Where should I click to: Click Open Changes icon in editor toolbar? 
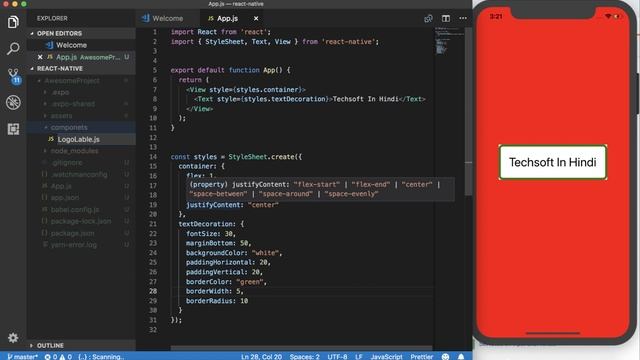tap(428, 18)
